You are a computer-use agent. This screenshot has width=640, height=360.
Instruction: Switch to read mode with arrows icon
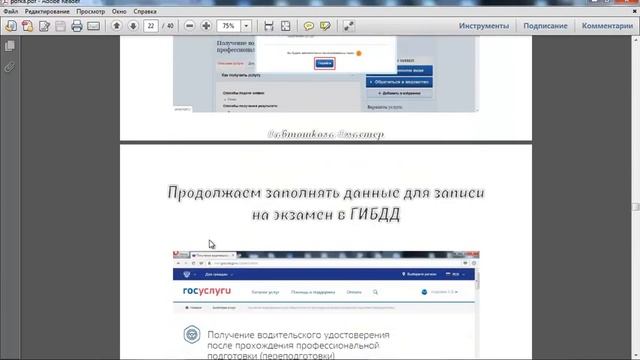(348, 26)
